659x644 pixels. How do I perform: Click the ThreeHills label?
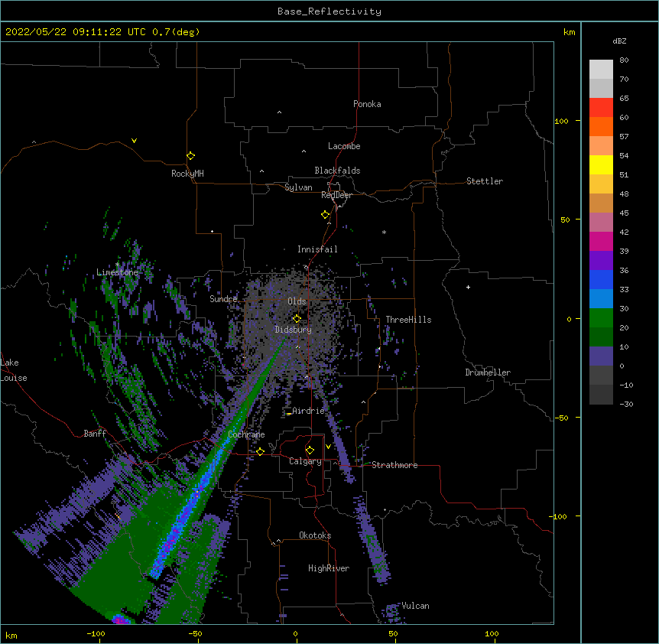coord(408,320)
